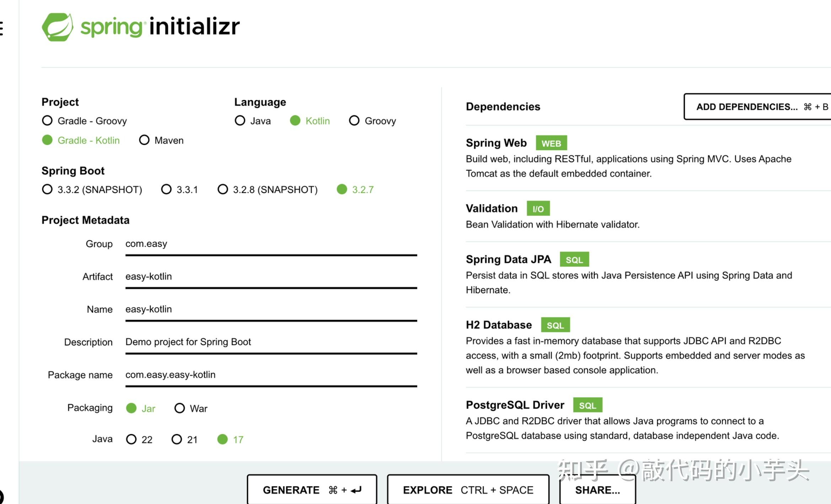
Task: Choose Spring Boot 3.3.2 (SNAPSHOT)
Action: (47, 189)
